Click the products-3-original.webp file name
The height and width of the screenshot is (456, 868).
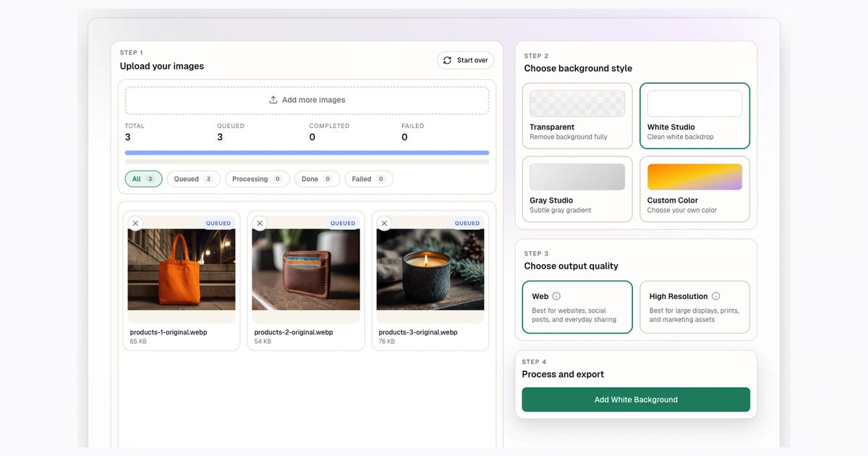click(418, 332)
